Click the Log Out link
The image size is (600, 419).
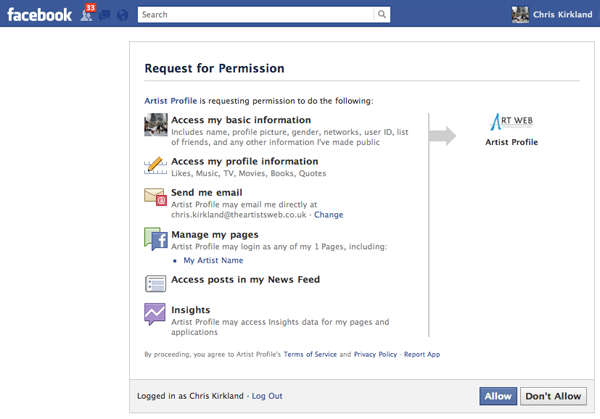point(267,396)
